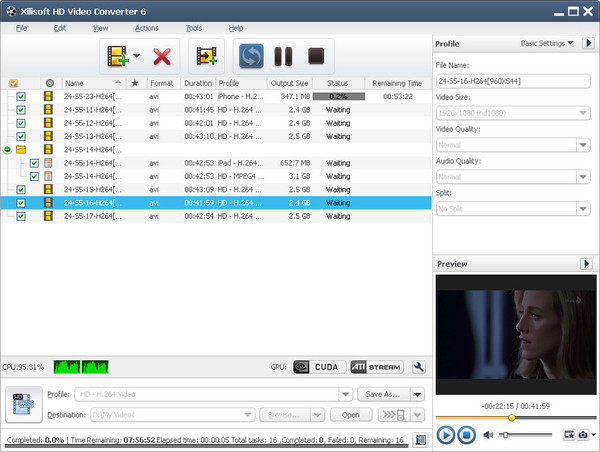Sort by the Output Size column header
The image size is (600, 452).
coord(289,83)
